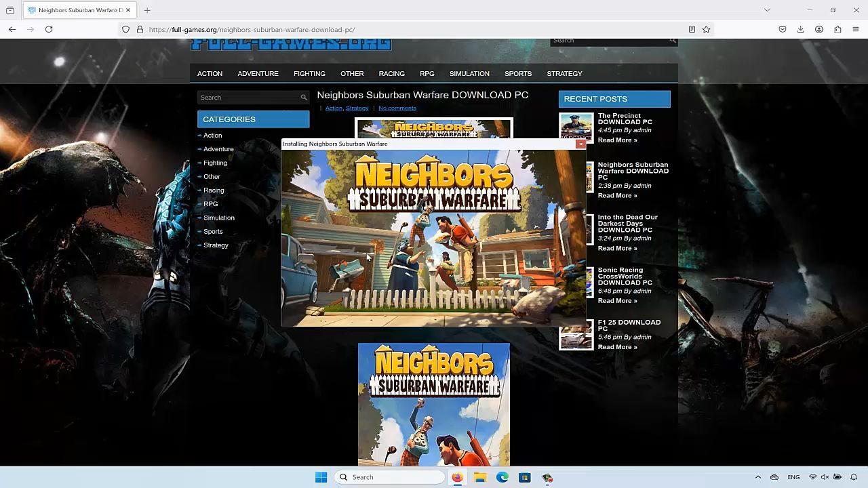Open the RPG menu item
868x488 pixels.
coord(427,73)
